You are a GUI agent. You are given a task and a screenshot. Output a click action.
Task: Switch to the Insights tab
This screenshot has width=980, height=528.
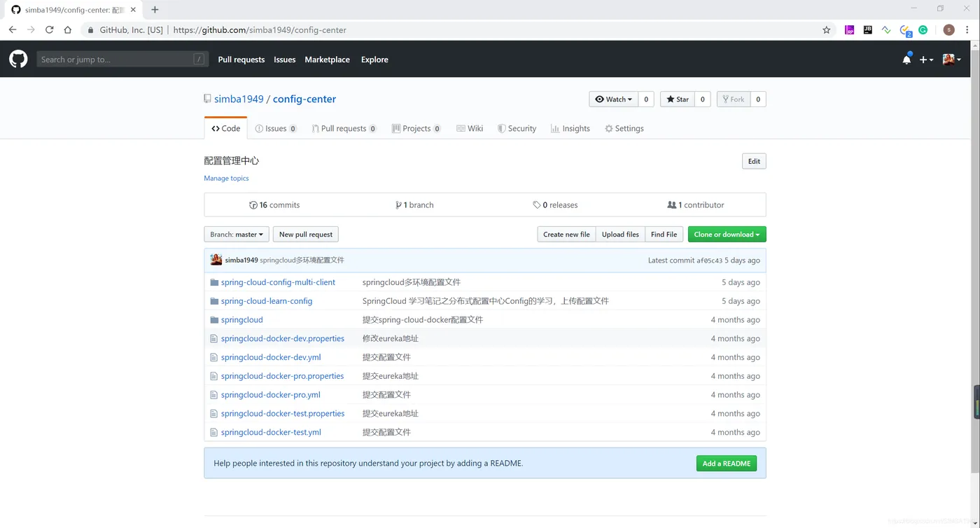click(x=570, y=128)
